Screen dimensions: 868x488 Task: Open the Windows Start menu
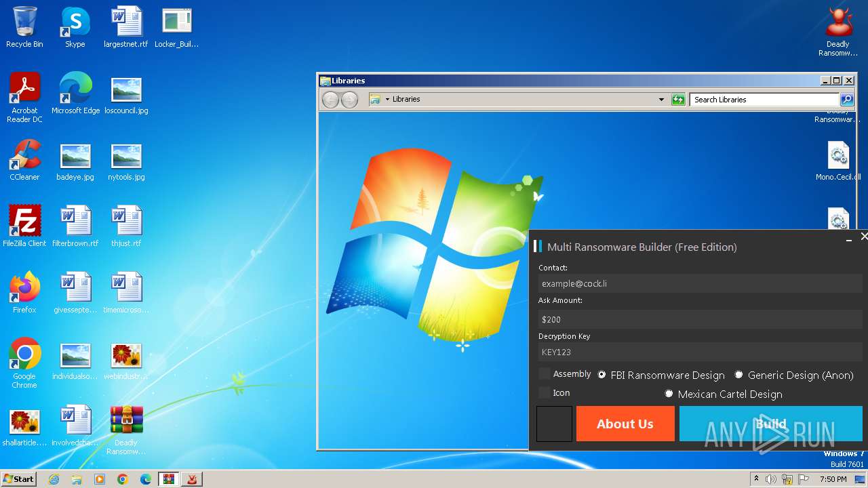click(x=19, y=479)
